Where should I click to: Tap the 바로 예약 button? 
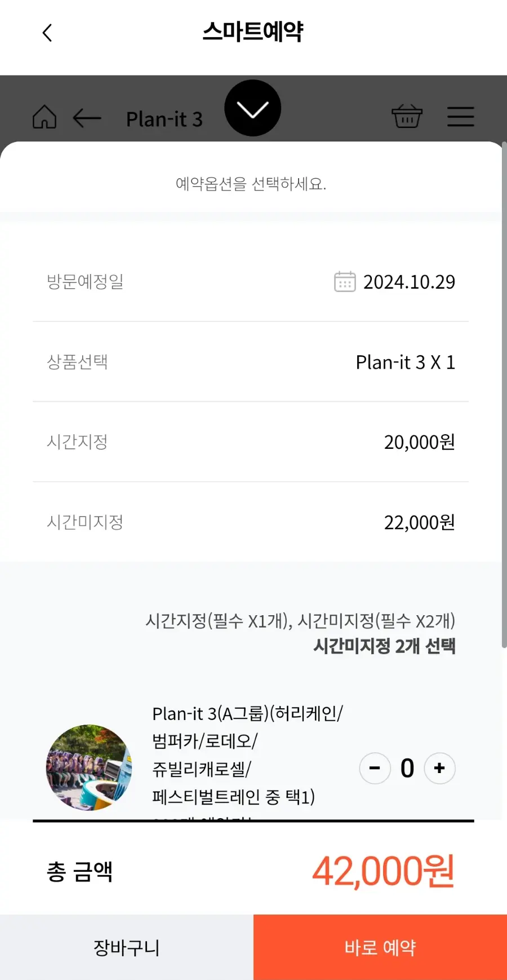pyautogui.click(x=380, y=947)
